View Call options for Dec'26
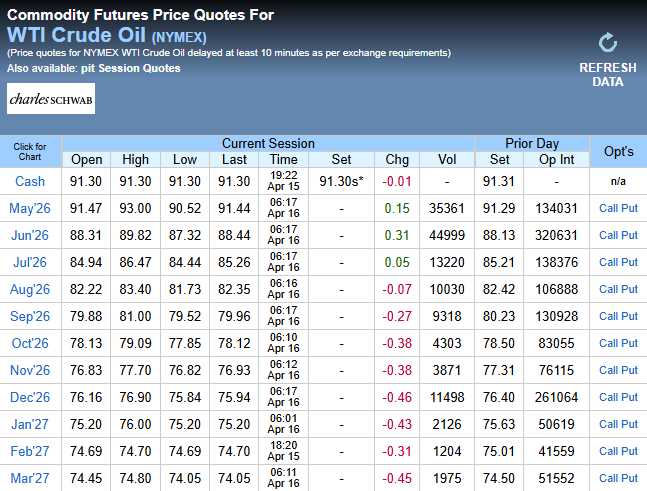Screen dimensions: 647x491 (609, 397)
